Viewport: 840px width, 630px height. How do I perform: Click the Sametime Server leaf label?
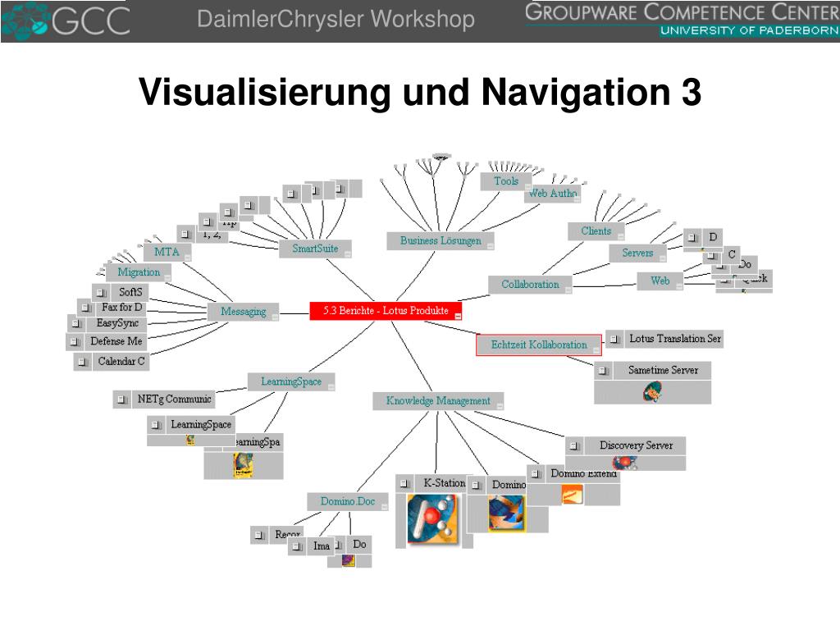tap(663, 370)
